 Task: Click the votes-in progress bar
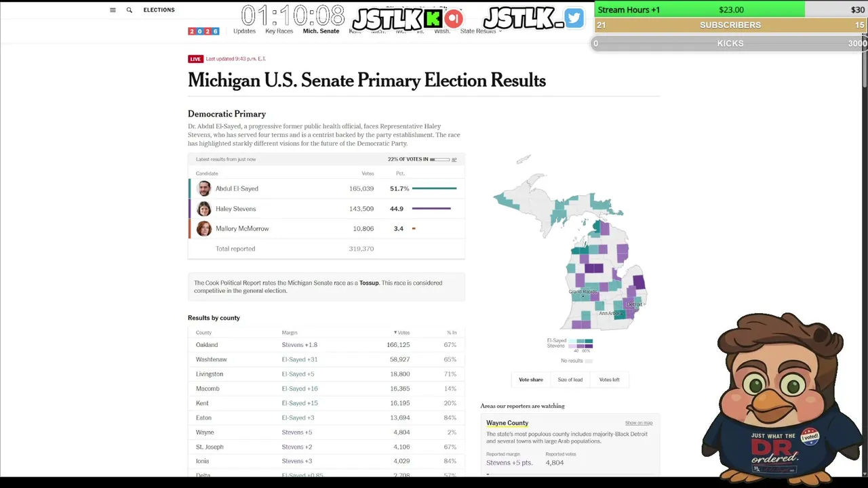point(439,159)
